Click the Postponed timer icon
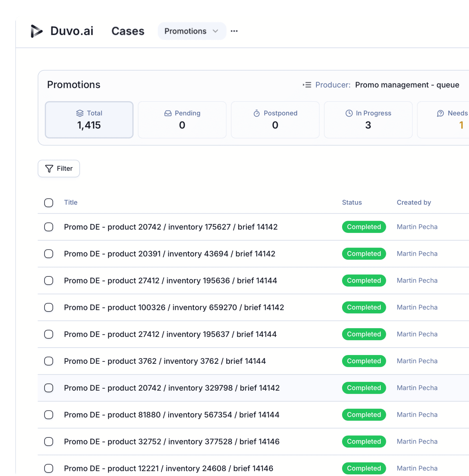The width and height of the screenshot is (469, 476). click(256, 113)
